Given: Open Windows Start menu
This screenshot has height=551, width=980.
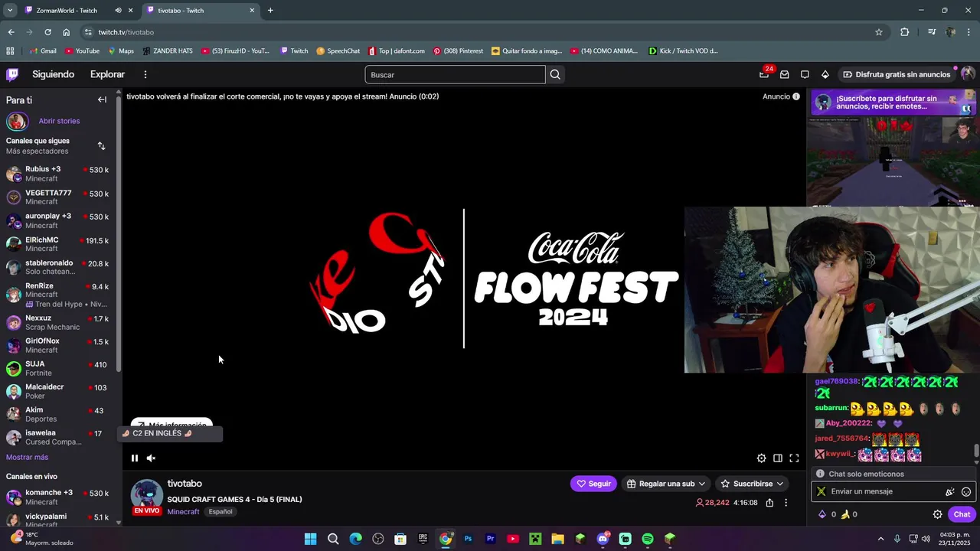Looking at the screenshot, I should (310, 539).
